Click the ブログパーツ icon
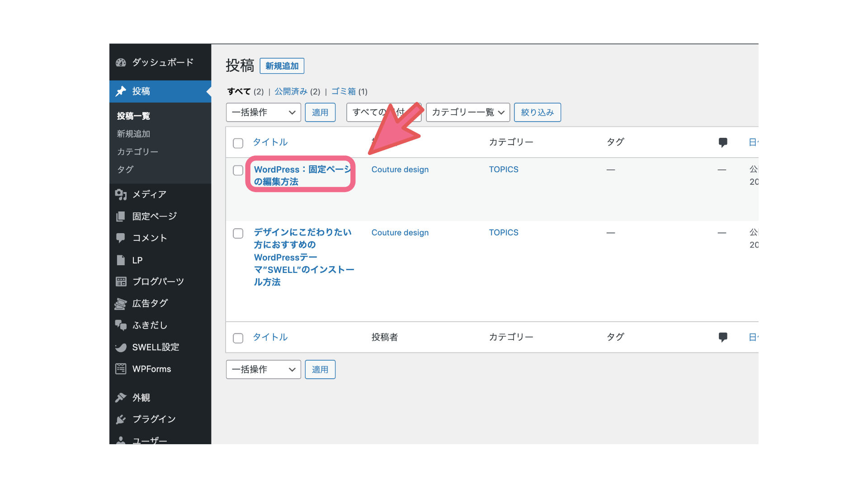868x488 pixels. [121, 282]
